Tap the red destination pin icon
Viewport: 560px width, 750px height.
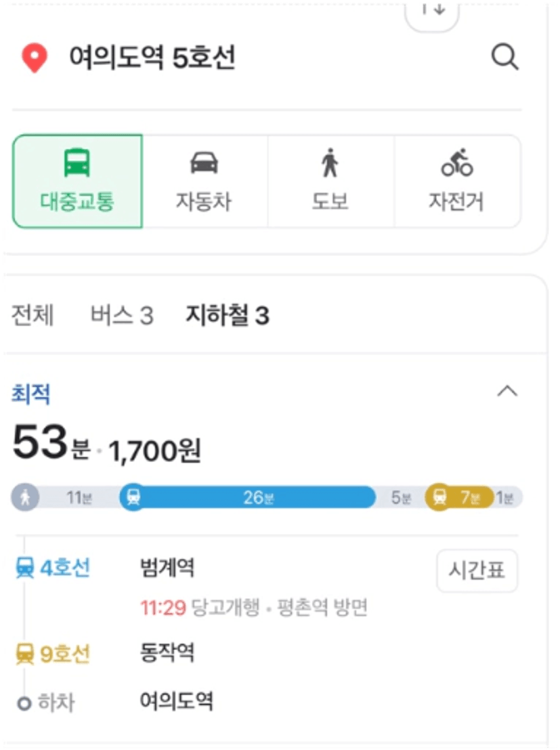[35, 58]
